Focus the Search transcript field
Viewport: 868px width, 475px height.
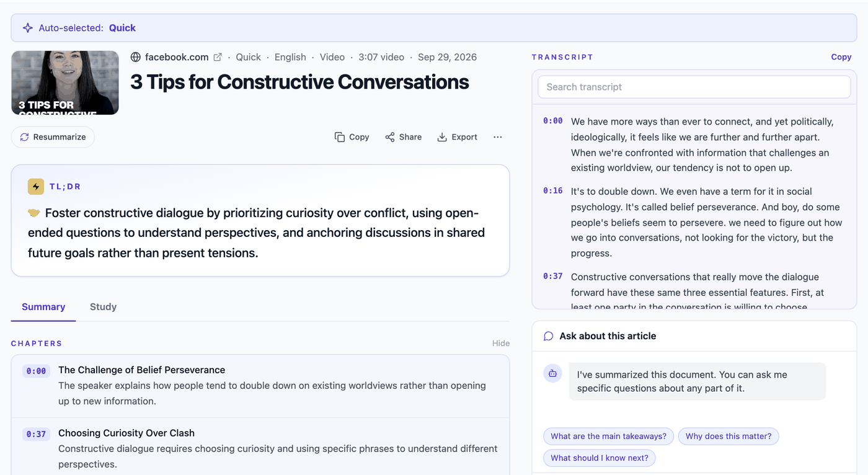tap(694, 87)
